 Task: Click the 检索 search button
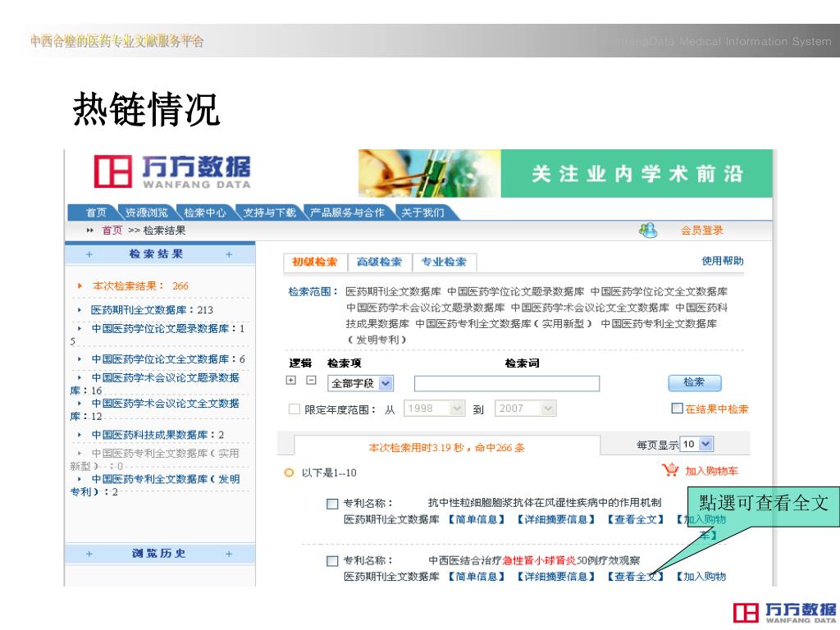694,382
